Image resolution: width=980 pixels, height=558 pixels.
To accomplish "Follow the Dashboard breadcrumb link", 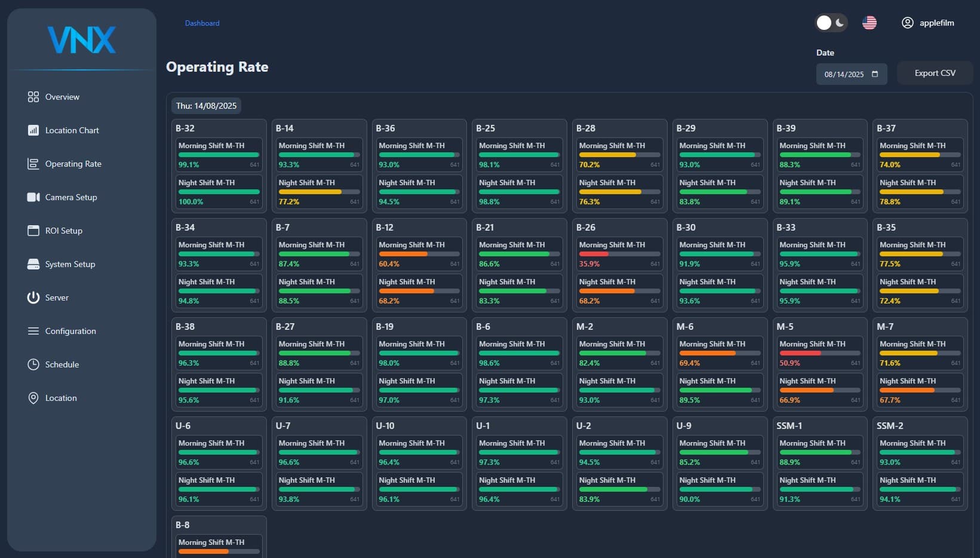I will pos(202,23).
